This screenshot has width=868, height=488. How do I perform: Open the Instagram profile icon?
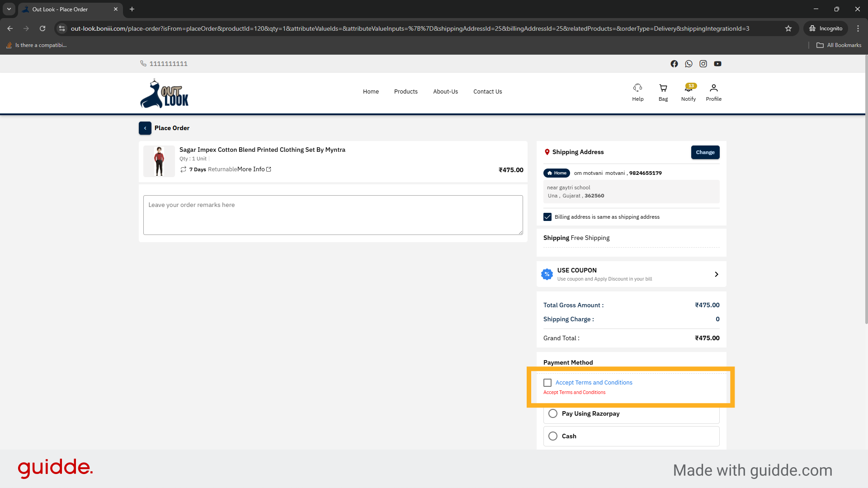click(703, 64)
